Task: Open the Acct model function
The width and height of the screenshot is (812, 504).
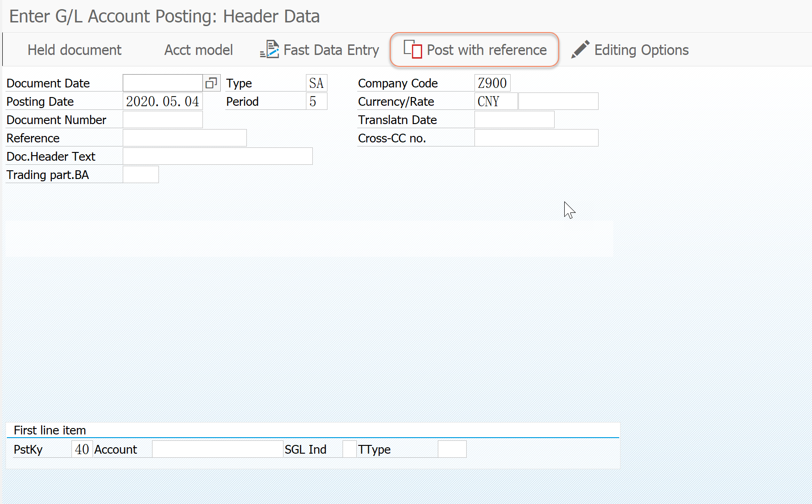Action: (x=198, y=50)
